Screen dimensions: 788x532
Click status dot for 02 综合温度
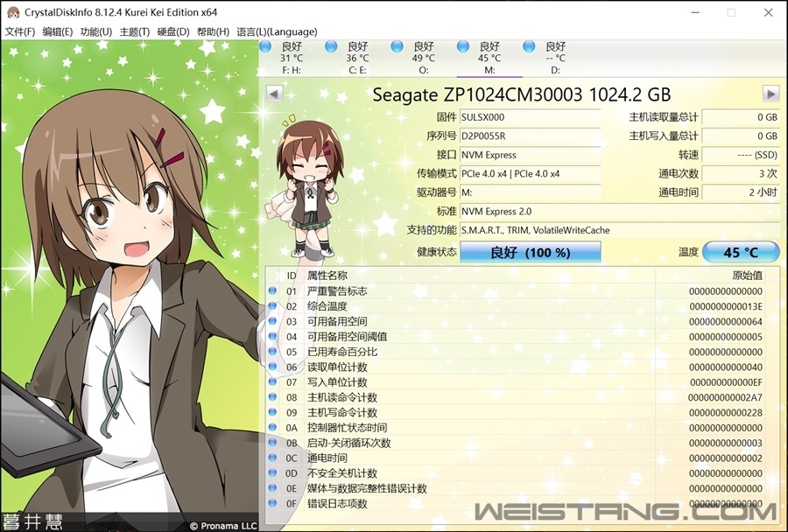[x=272, y=306]
